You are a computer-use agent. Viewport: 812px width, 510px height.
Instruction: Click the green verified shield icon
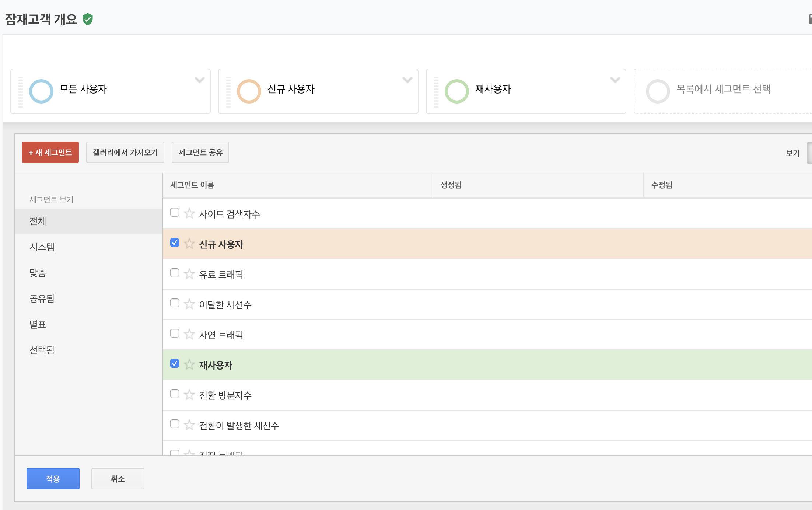point(88,19)
